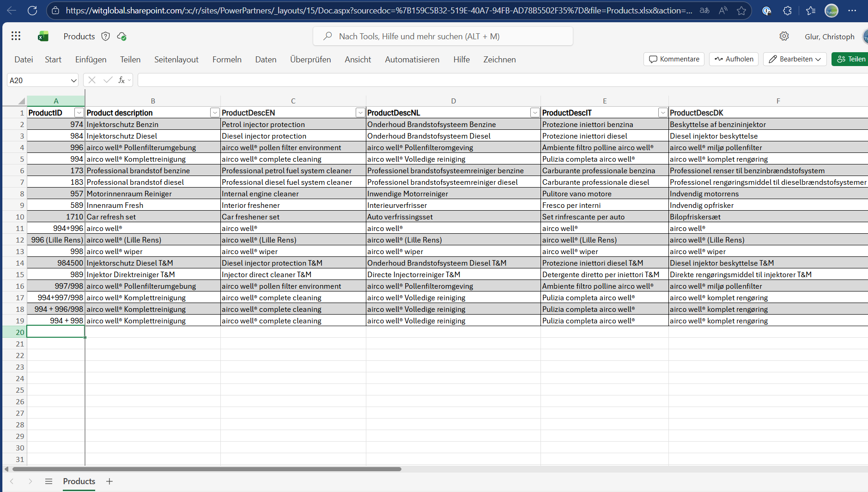
Task: Click the browser address bar URL
Action: click(x=379, y=10)
